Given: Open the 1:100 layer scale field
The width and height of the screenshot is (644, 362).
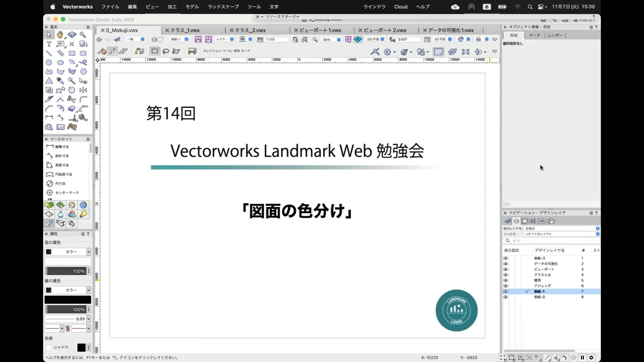Looking at the screenshot, I should point(277,40).
